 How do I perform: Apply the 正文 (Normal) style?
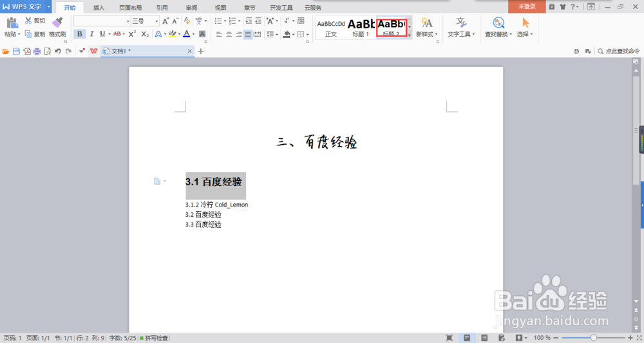[331, 28]
